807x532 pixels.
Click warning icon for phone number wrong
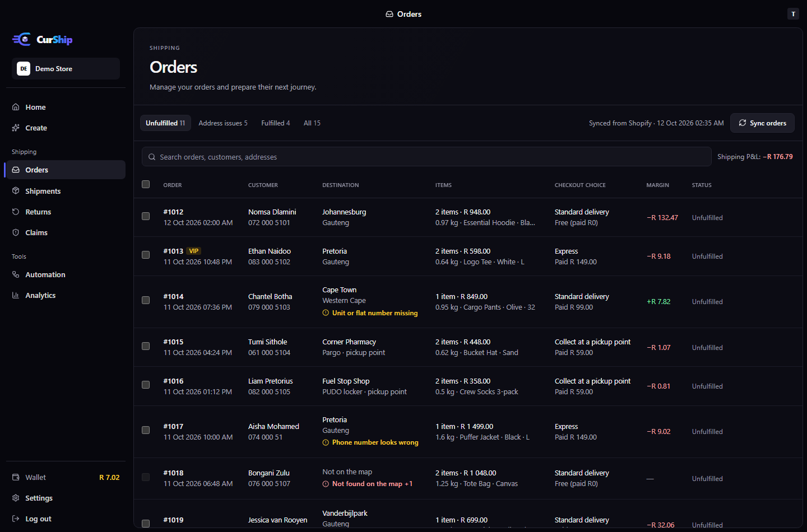click(x=326, y=442)
